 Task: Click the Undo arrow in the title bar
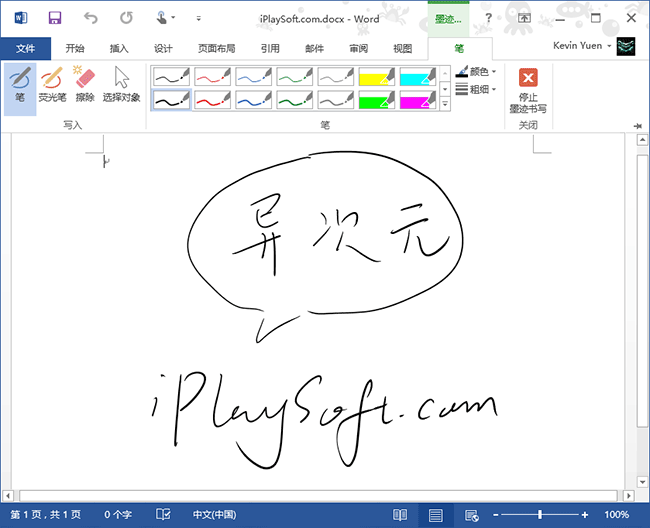[91, 18]
